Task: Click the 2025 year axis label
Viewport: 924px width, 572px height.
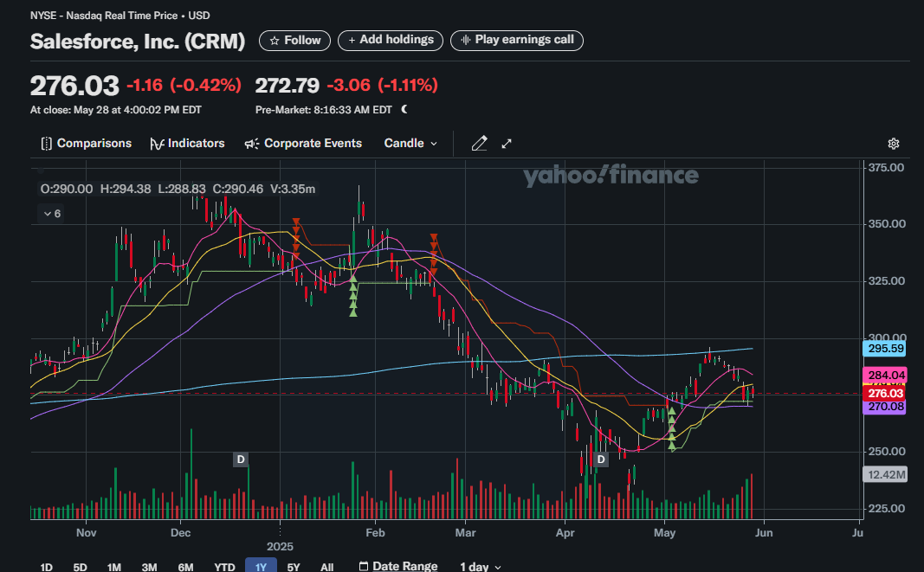Action: coord(280,547)
